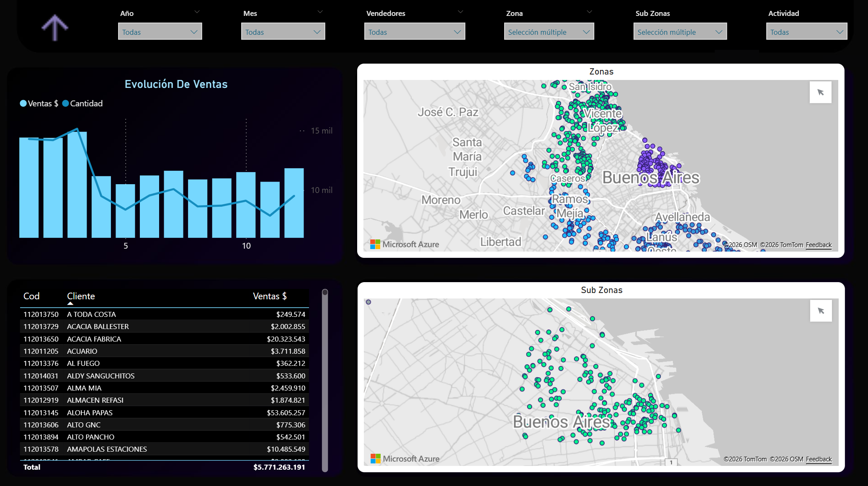
Task: Select the ACACIA FABRICA client
Action: coord(164,339)
